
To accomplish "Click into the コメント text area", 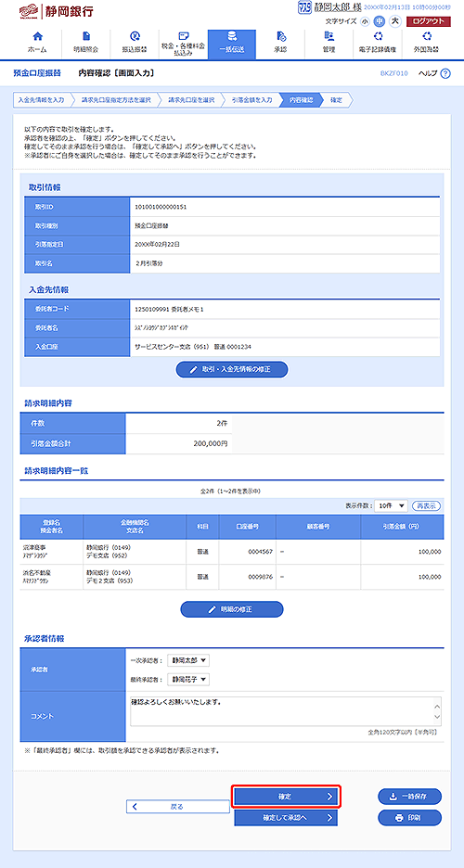I will [286, 710].
